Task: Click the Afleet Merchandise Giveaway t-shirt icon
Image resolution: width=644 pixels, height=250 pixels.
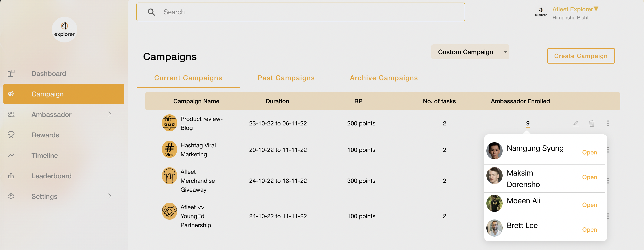Action: click(169, 176)
